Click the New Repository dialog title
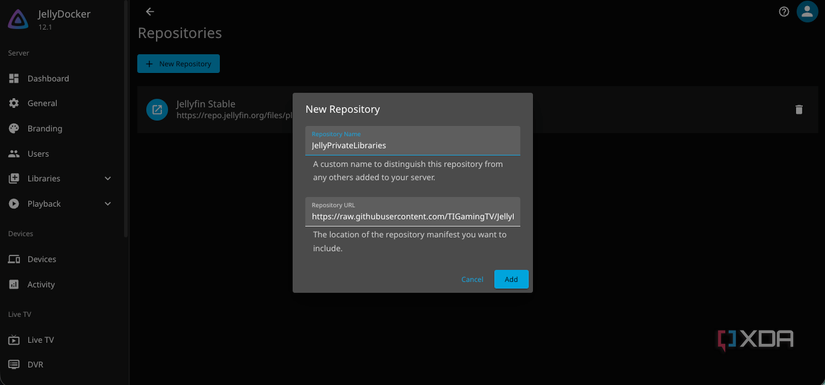 (343, 109)
